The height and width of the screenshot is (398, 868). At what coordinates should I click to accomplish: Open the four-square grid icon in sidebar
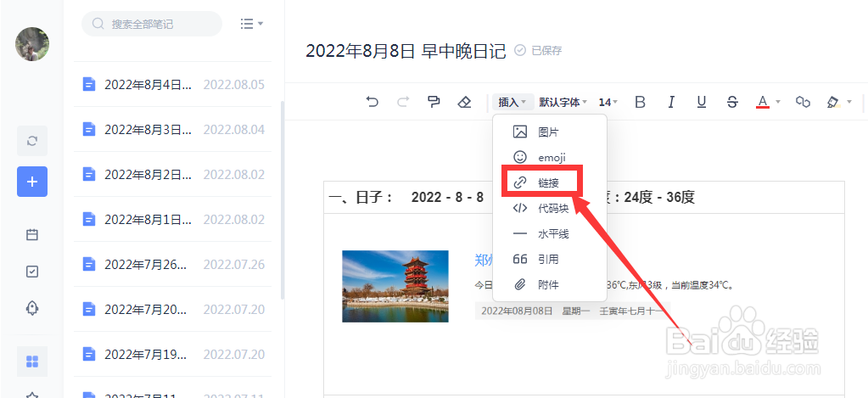pos(32,362)
